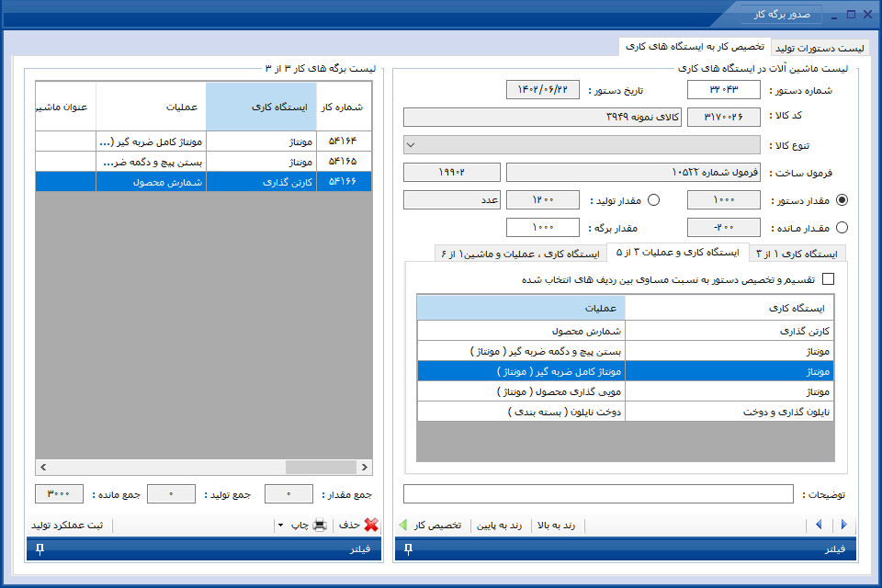Image resolution: width=882 pixels, height=588 pixels.
Task: Open the ایستگاه کاری ۱ از ۳ tab
Action: pos(797,254)
